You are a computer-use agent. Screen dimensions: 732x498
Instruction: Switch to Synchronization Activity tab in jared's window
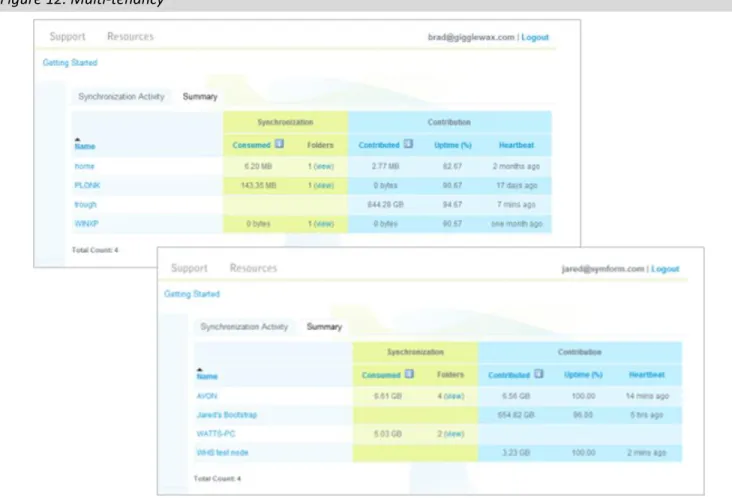244,327
